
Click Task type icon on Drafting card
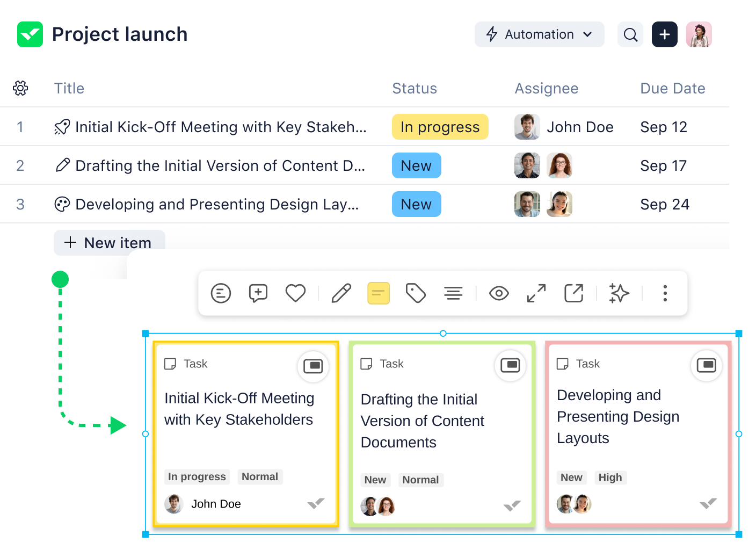pyautogui.click(x=367, y=364)
